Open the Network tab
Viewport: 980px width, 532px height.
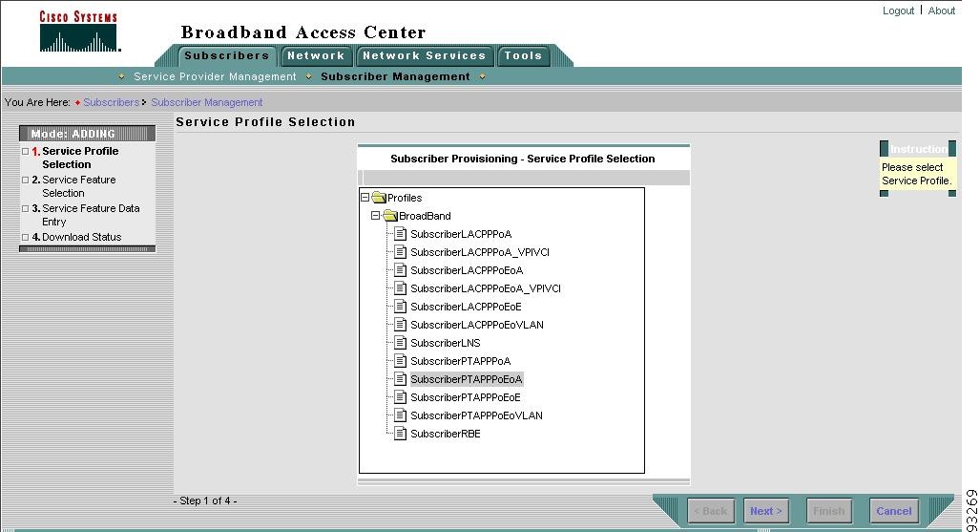coord(316,55)
